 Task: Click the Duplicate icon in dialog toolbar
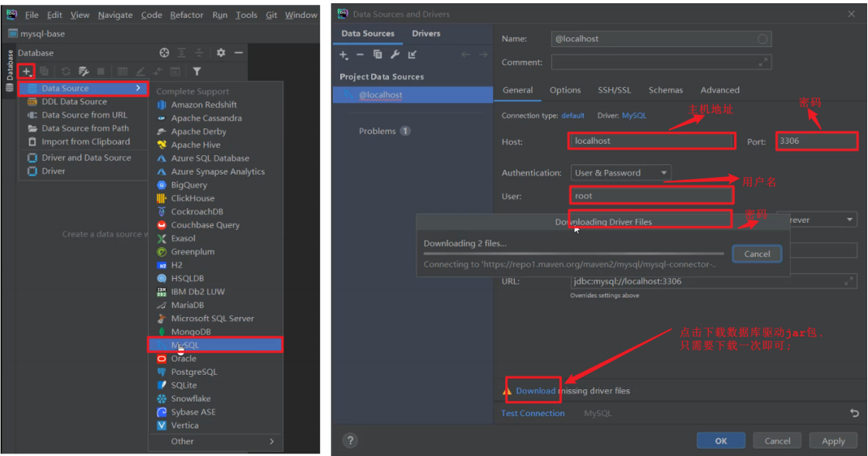pyautogui.click(x=378, y=54)
